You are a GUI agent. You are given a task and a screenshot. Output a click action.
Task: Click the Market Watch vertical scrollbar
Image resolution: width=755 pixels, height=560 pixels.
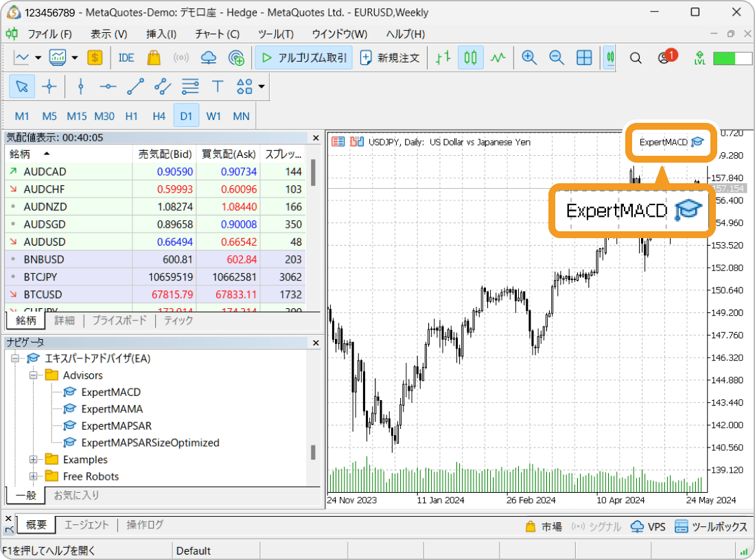[x=314, y=172]
